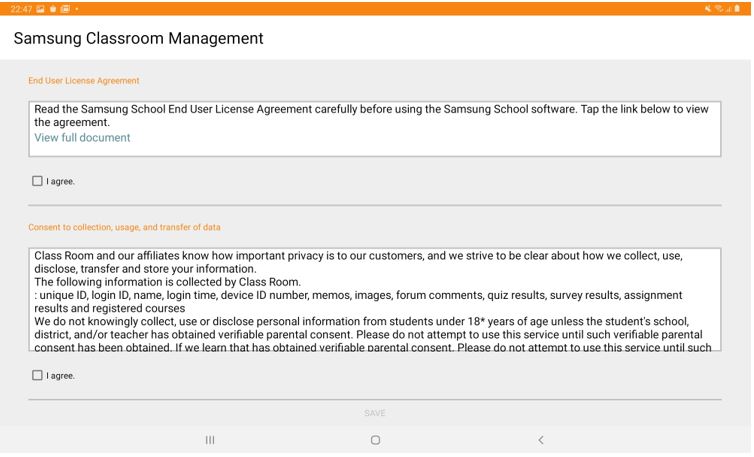Tap the clock time in status bar
Image resolution: width=754 pixels, height=457 pixels.
coord(17,8)
